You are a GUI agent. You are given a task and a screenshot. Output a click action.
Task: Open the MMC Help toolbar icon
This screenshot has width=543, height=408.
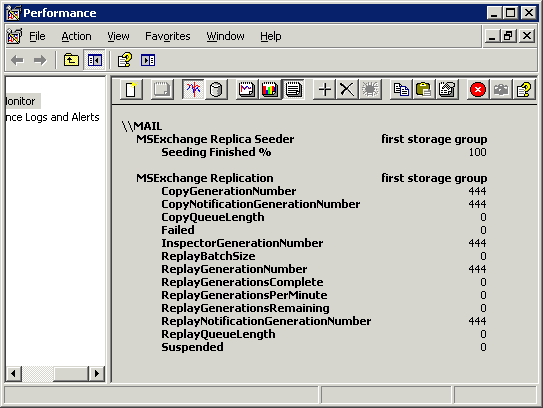[x=125, y=60]
